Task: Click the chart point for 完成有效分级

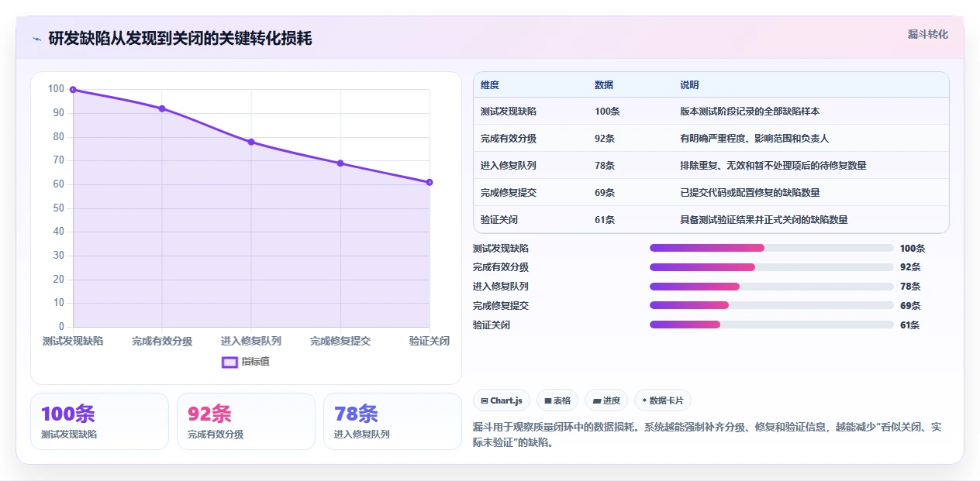Action: [162, 108]
